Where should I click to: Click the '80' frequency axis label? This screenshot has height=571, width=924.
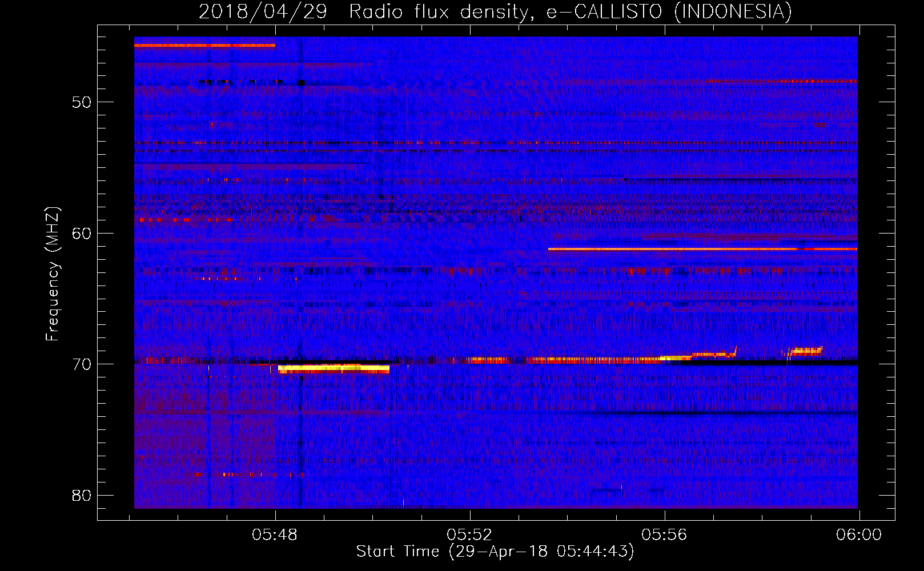(82, 495)
